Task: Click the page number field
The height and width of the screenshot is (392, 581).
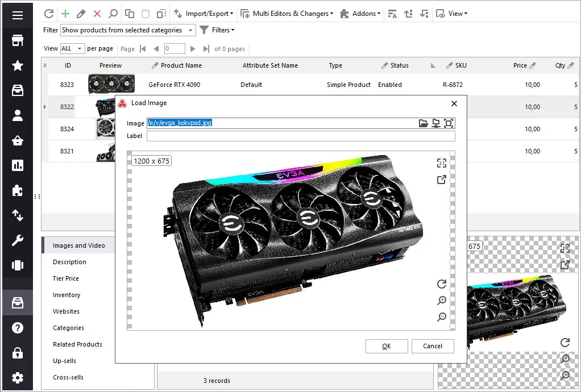Action: 174,48
